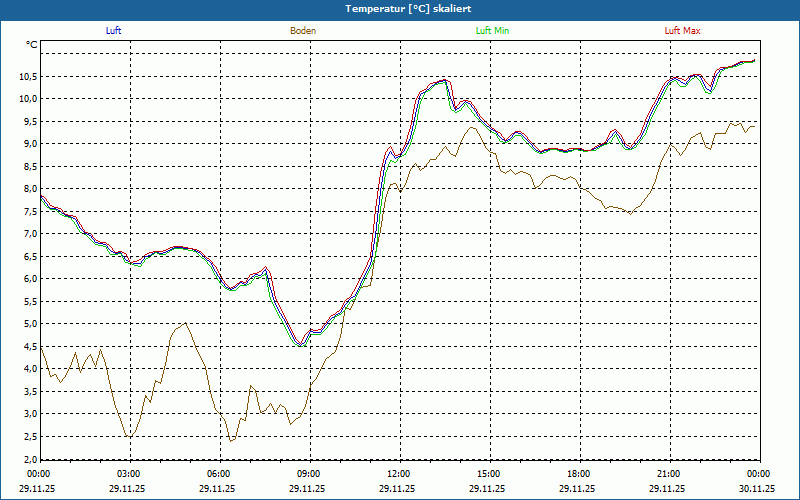Click the 2,0 tick on temperature axis

coord(29,459)
